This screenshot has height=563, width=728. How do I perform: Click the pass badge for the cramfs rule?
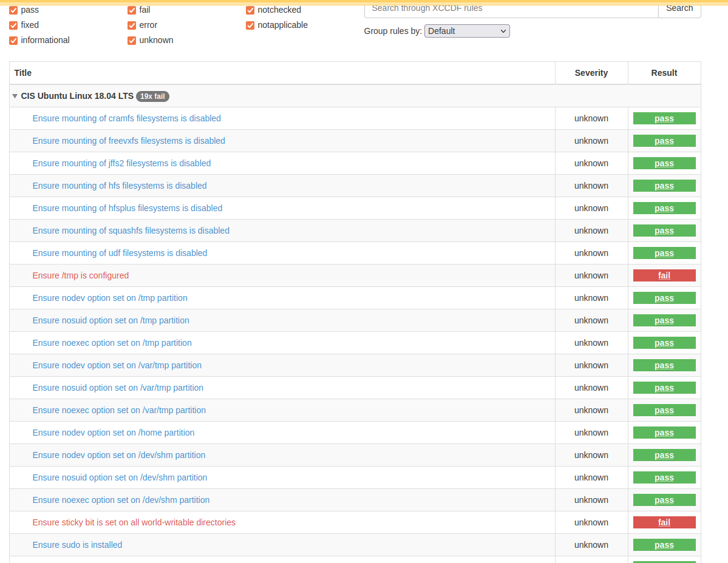pyautogui.click(x=664, y=118)
